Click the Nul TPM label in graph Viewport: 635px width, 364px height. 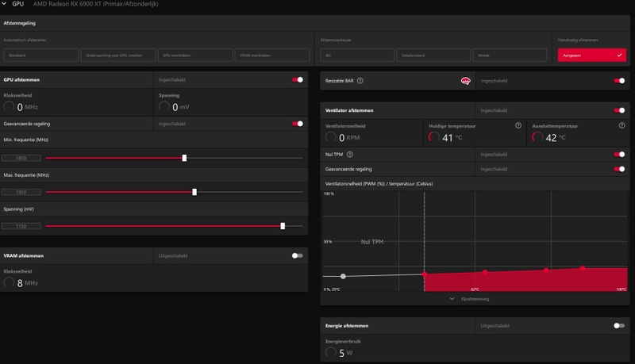point(372,242)
